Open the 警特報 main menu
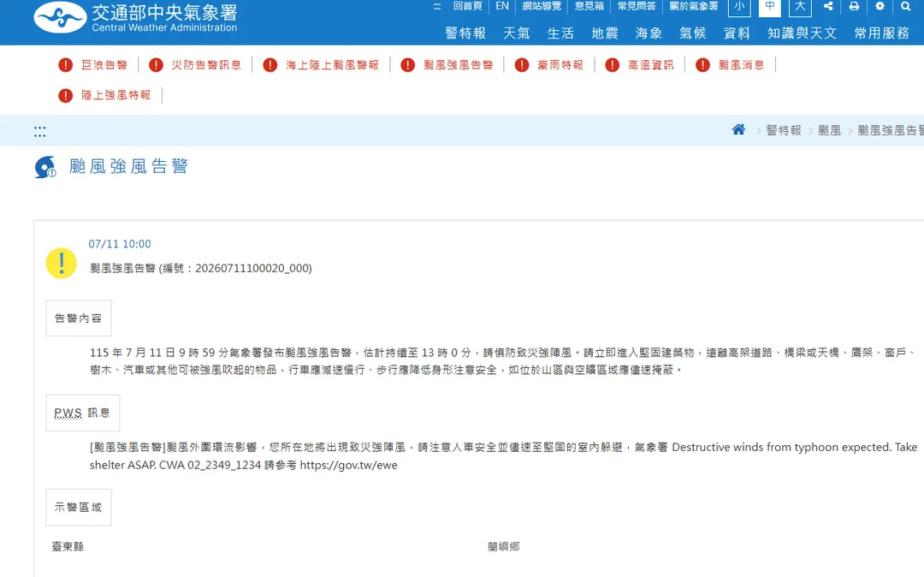924x577 pixels. click(465, 33)
